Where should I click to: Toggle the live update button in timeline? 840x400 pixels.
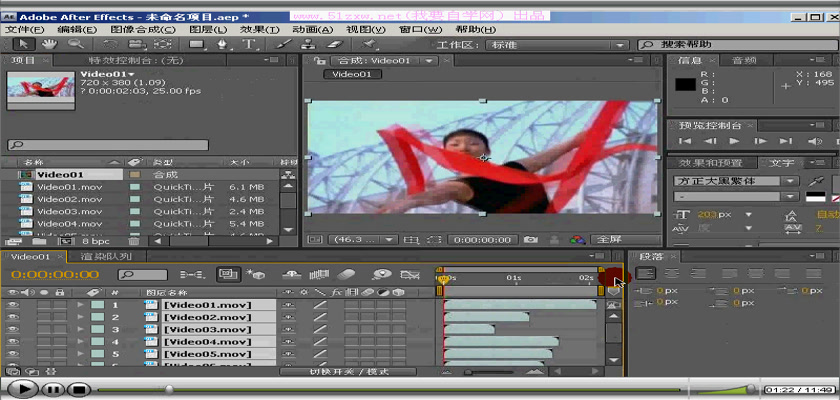229,275
